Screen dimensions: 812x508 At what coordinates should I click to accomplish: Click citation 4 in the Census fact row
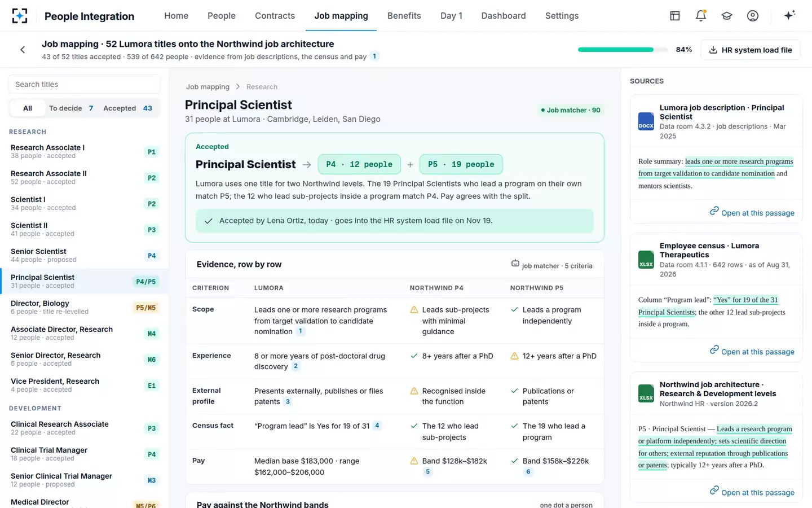point(377,426)
